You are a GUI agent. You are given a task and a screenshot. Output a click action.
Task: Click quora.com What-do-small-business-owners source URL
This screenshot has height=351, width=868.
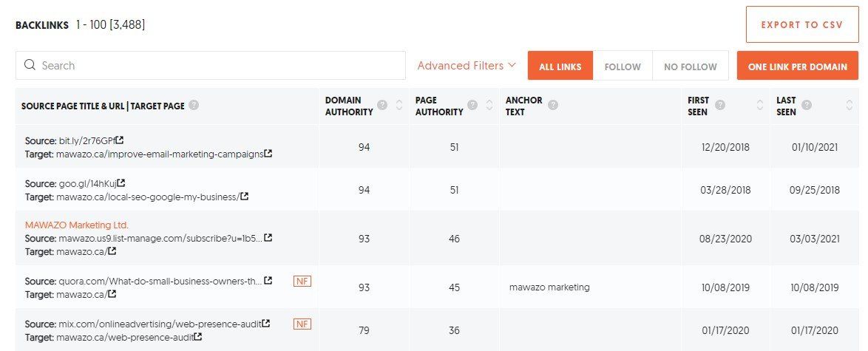[160, 282]
